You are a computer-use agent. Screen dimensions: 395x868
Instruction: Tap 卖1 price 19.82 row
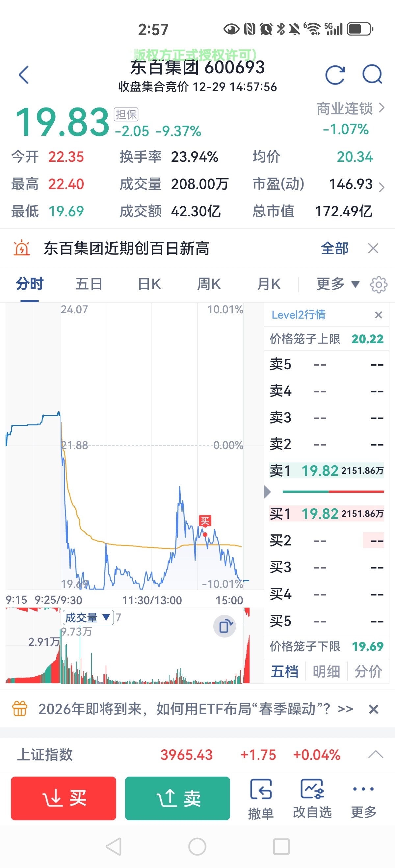click(x=327, y=470)
